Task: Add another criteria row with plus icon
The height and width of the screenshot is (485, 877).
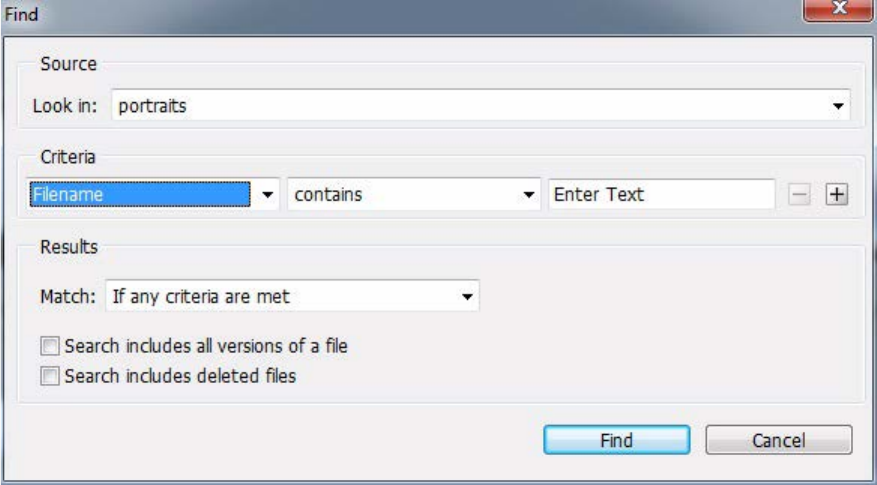Action: [837, 195]
